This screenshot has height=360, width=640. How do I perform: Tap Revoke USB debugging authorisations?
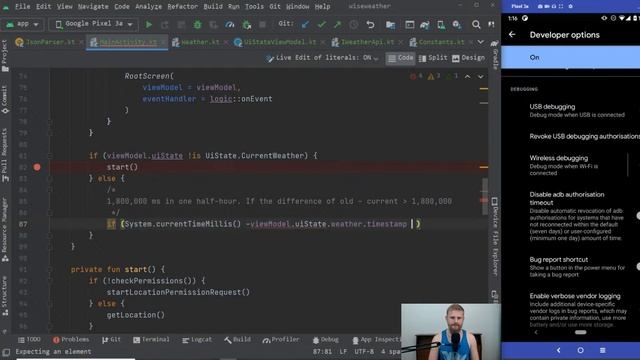click(x=585, y=136)
